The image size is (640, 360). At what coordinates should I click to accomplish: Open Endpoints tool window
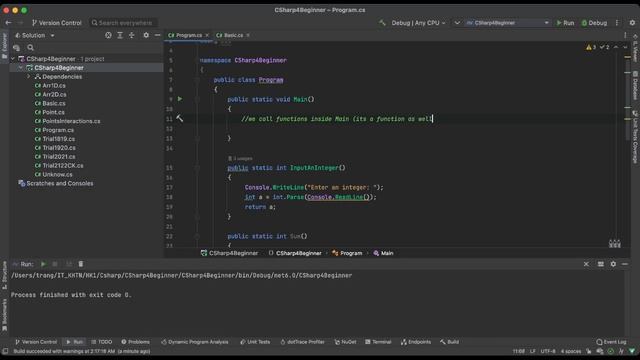[416, 342]
